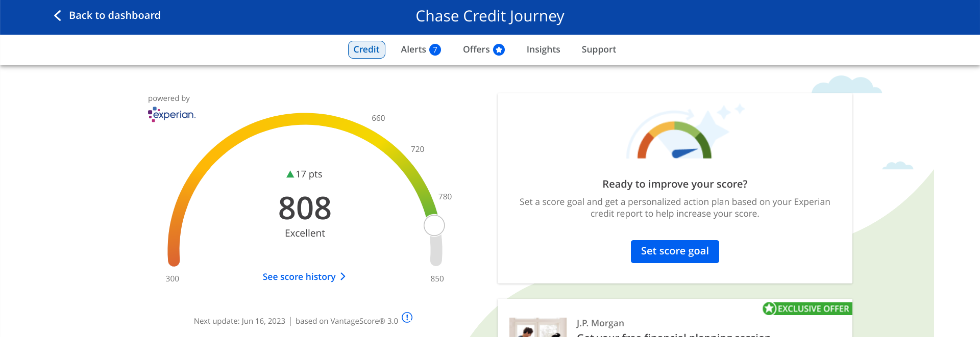980x337 pixels.
Task: Click the 660 gauge marker label
Action: click(378, 118)
